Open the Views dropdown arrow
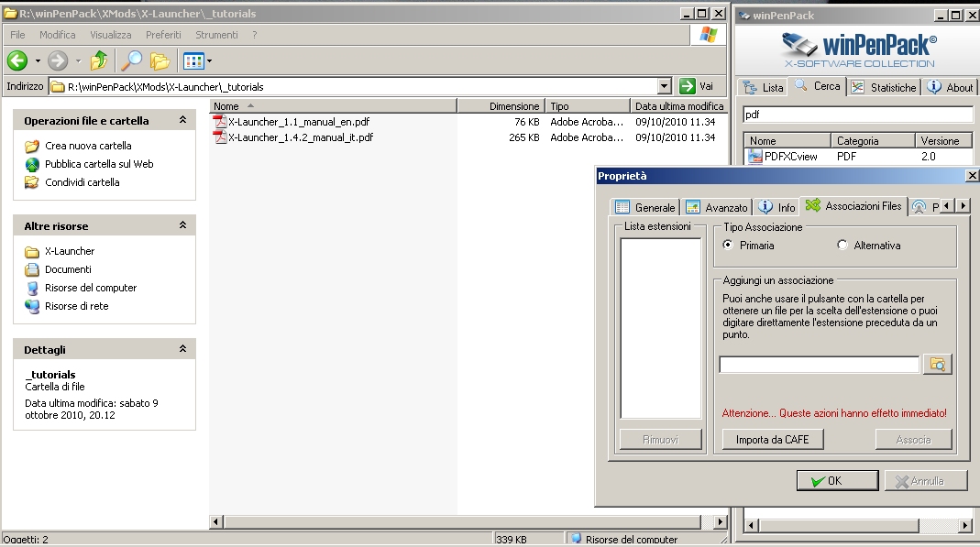The height and width of the screenshot is (547, 980). click(x=209, y=61)
